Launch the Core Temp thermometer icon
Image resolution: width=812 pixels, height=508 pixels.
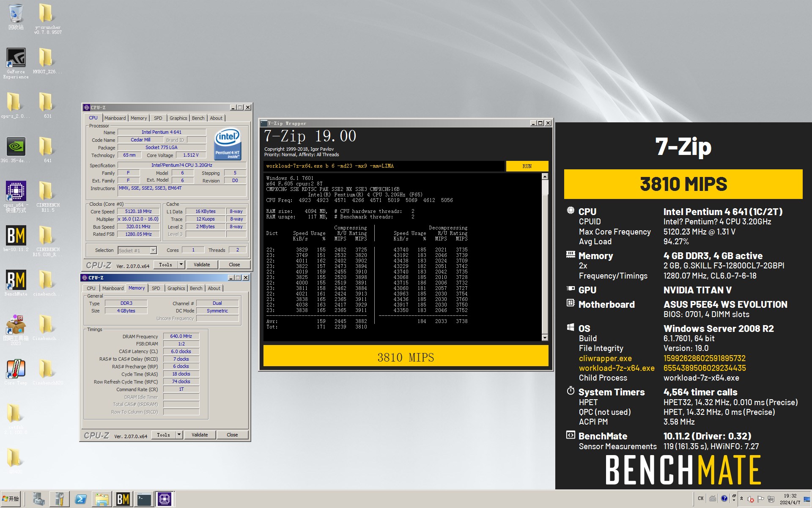(x=16, y=372)
